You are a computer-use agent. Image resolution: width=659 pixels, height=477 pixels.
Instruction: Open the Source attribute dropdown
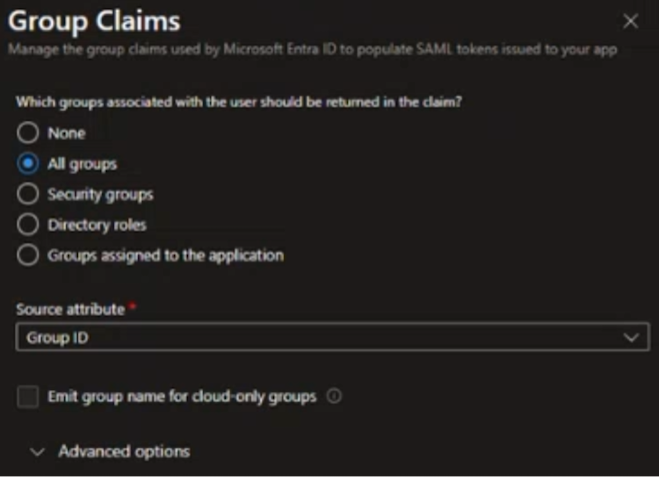click(331, 338)
